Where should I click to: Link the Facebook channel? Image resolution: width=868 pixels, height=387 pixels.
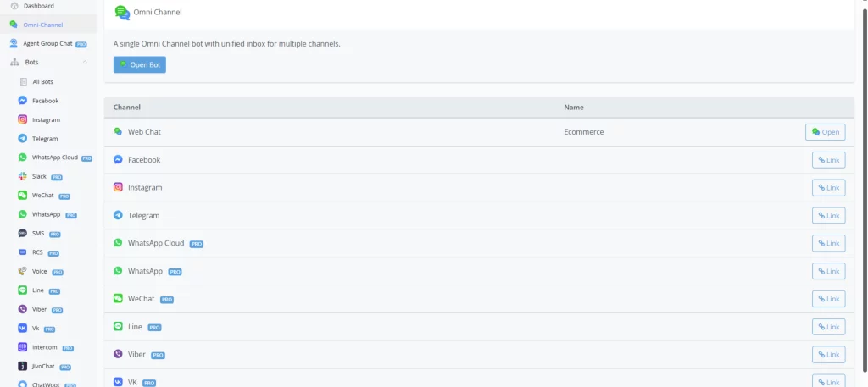[829, 160]
